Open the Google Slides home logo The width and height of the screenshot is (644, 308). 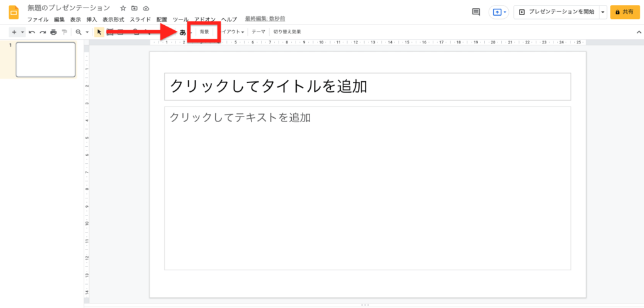[x=14, y=13]
